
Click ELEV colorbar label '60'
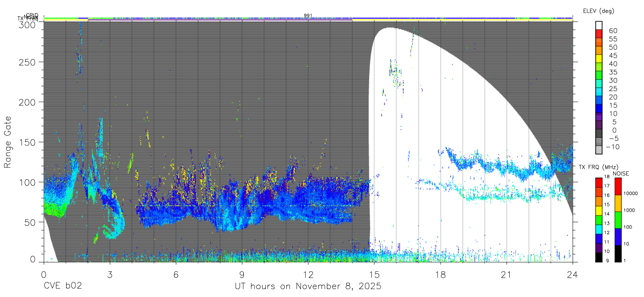(x=613, y=31)
